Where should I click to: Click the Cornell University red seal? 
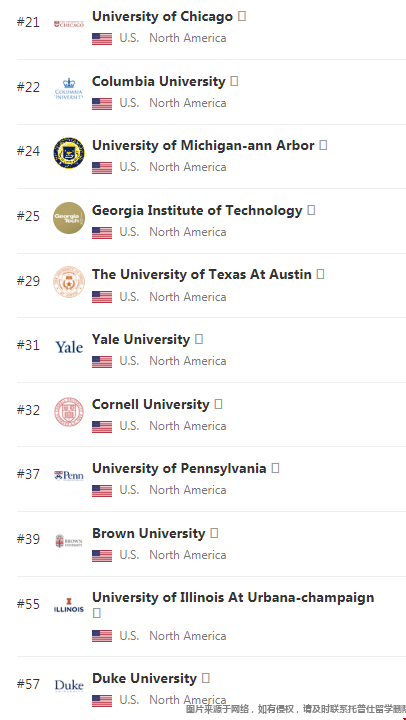69,412
